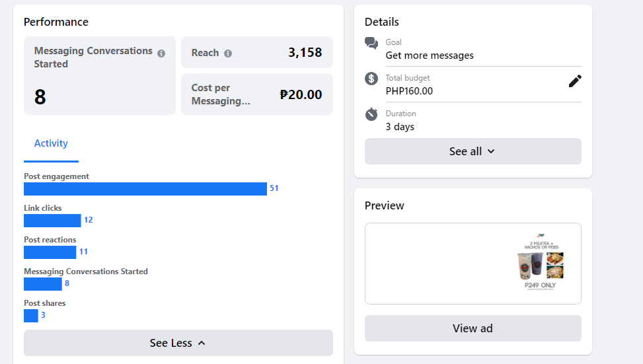The image size is (643, 364).
Task: Edit total budget with pencil icon
Action: coord(575,81)
